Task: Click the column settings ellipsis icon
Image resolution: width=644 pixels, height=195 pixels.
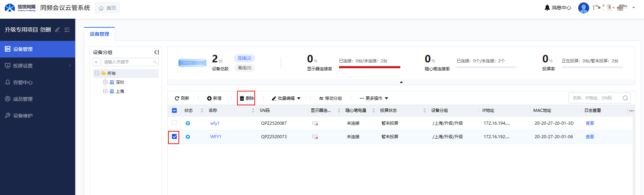Action: 631,111
